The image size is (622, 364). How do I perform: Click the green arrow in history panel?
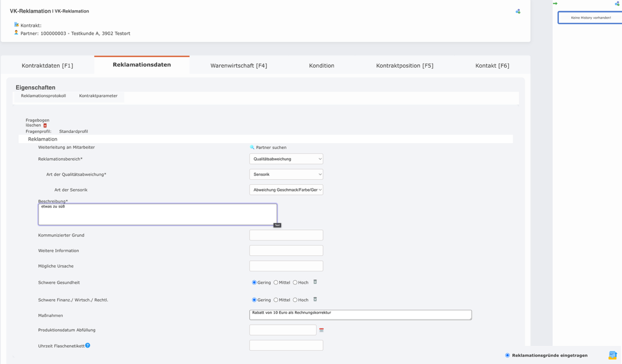tap(555, 3)
